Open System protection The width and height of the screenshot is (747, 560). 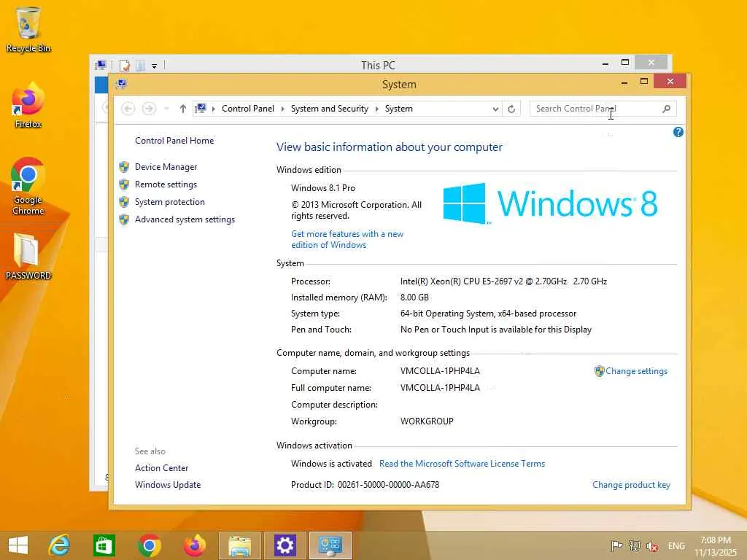point(169,202)
